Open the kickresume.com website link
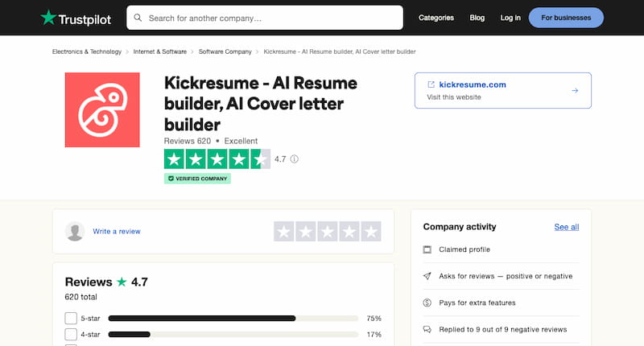 473,84
